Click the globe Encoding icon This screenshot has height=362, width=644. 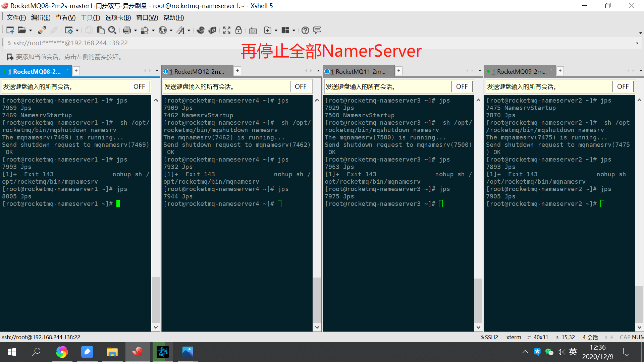point(163,30)
